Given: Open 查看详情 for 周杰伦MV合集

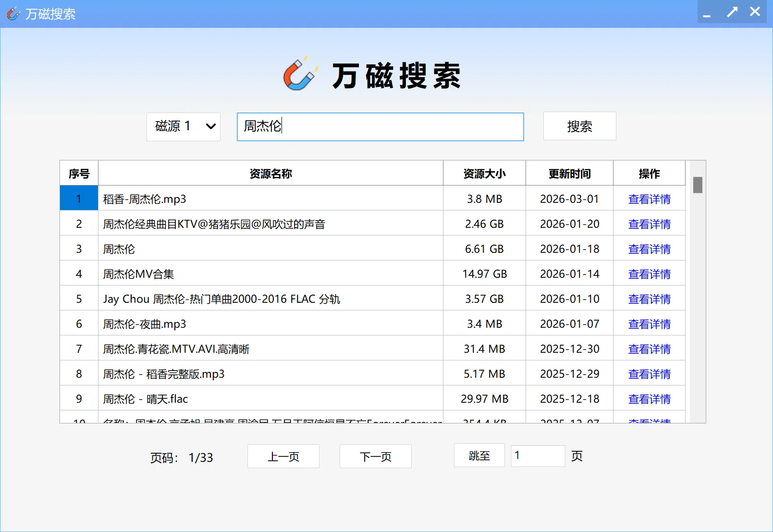Looking at the screenshot, I should point(649,274).
